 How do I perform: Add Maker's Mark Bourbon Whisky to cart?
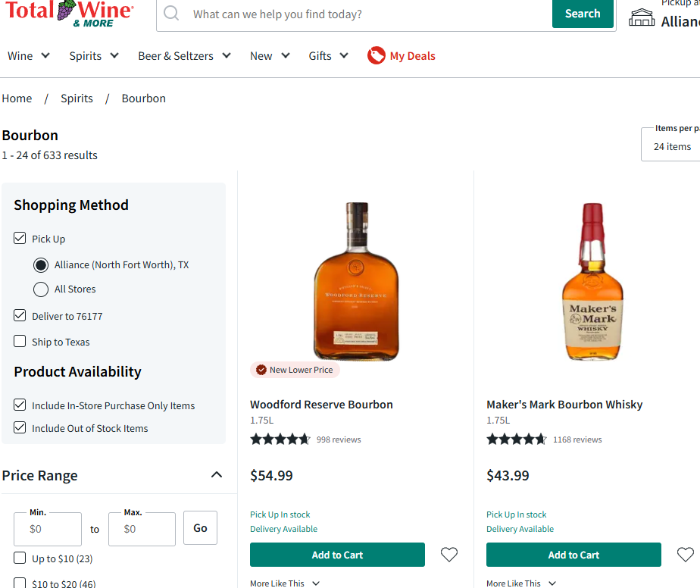click(573, 555)
